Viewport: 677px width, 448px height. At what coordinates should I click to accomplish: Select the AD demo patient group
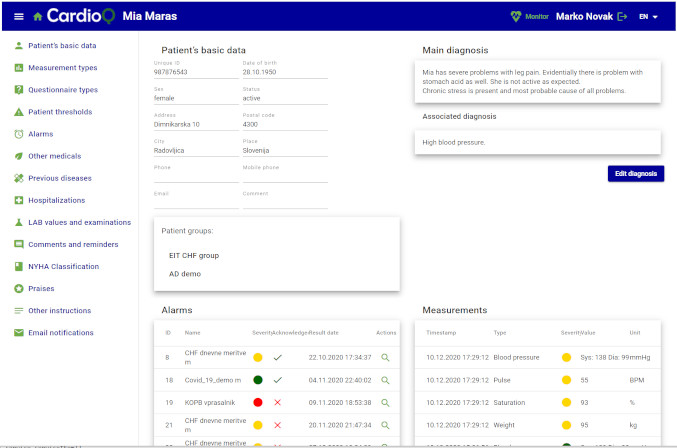[x=185, y=274]
